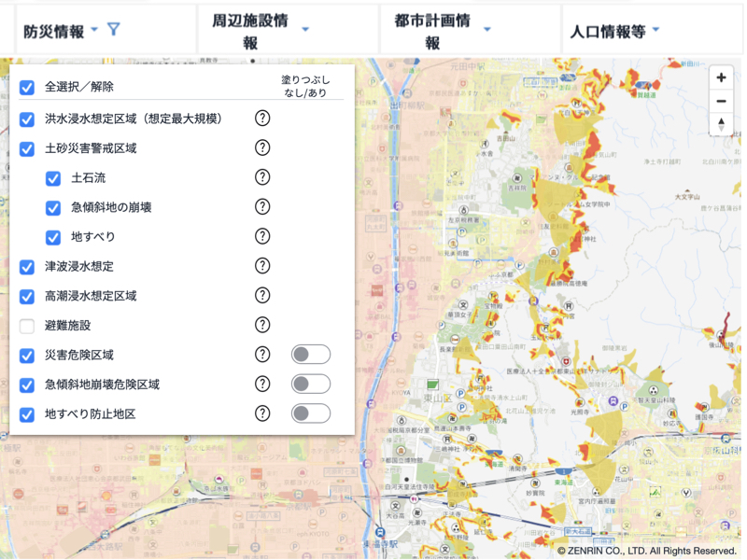Reset map compass orientation
The image size is (747, 560).
click(721, 124)
